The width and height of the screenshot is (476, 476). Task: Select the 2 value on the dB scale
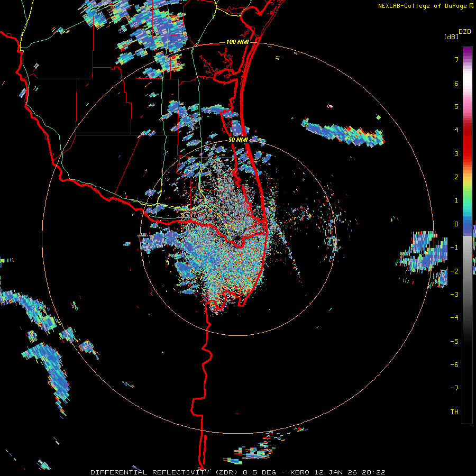[x=456, y=177]
